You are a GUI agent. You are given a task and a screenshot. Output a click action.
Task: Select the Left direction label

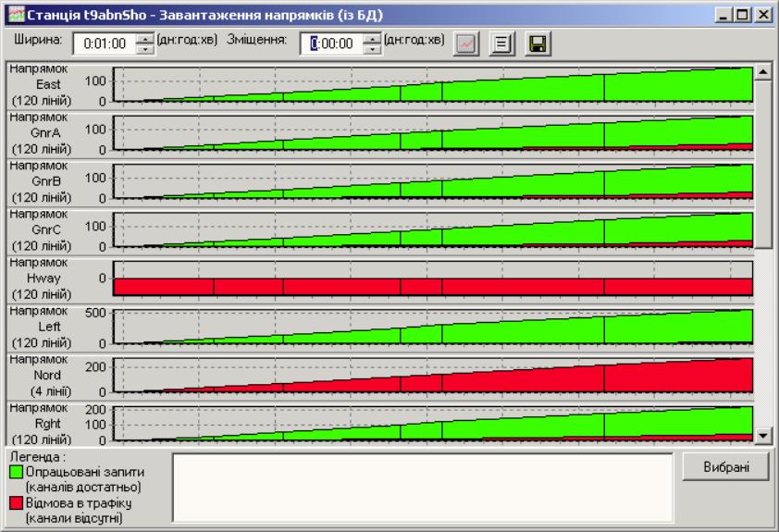pyautogui.click(x=50, y=327)
